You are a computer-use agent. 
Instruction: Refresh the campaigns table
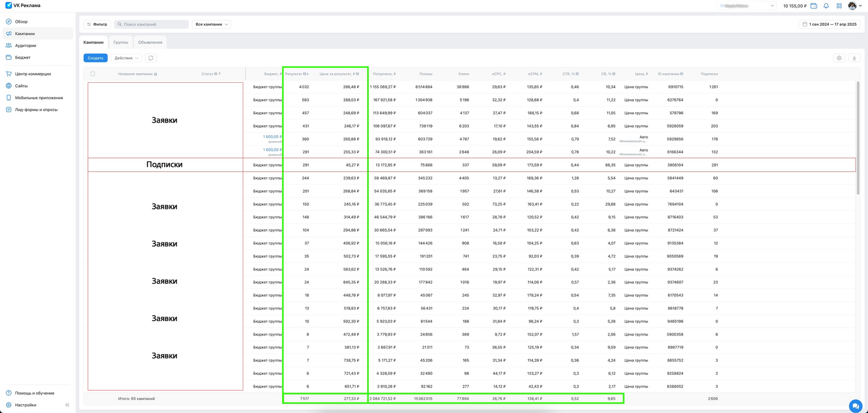click(151, 58)
